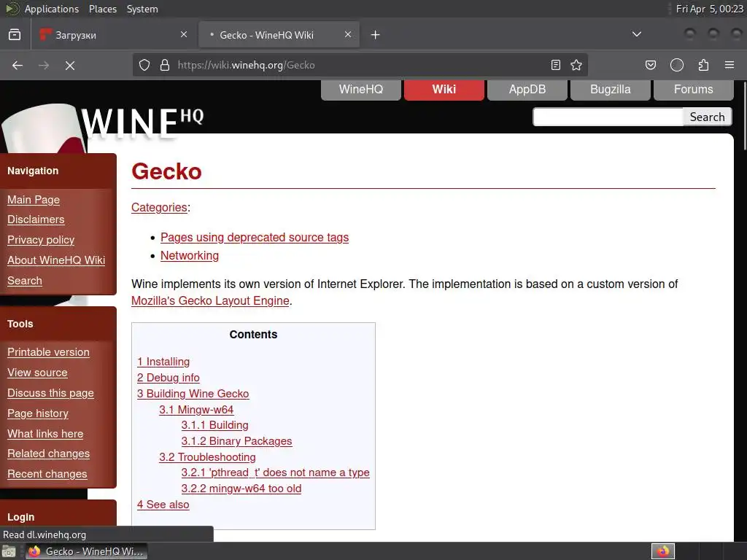
Task: Open a new tab with the plus button
Action: pyautogui.click(x=376, y=35)
